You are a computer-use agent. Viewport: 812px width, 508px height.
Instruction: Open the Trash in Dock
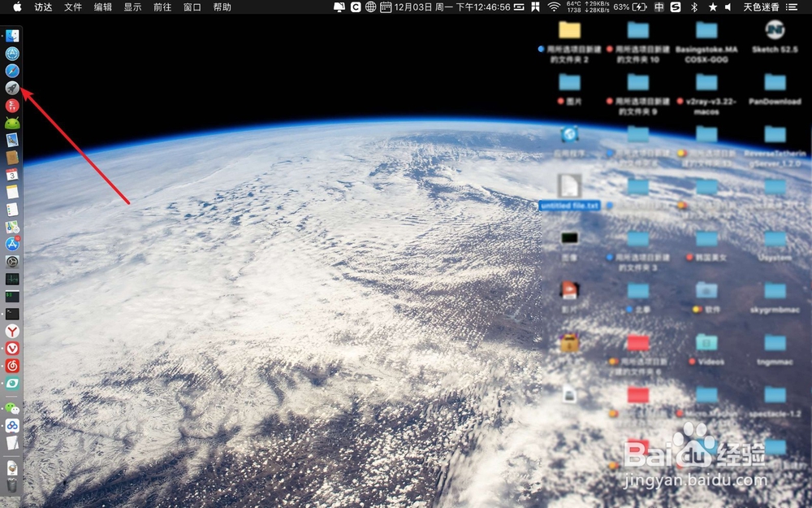pyautogui.click(x=12, y=486)
